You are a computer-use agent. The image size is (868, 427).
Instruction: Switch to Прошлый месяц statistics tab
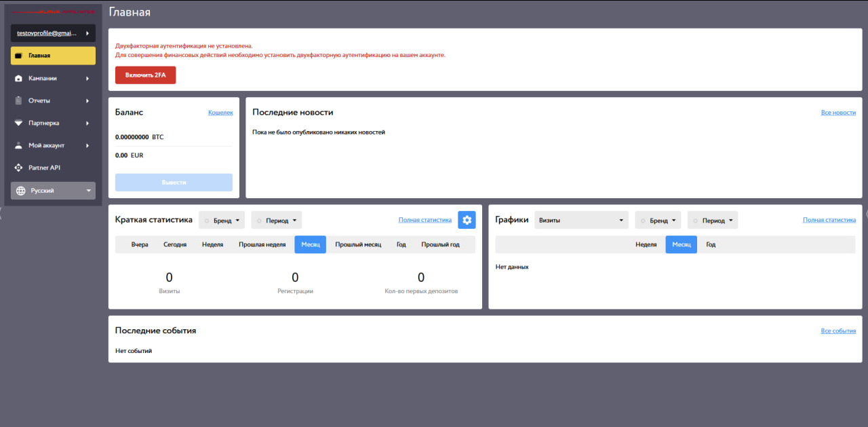point(358,244)
